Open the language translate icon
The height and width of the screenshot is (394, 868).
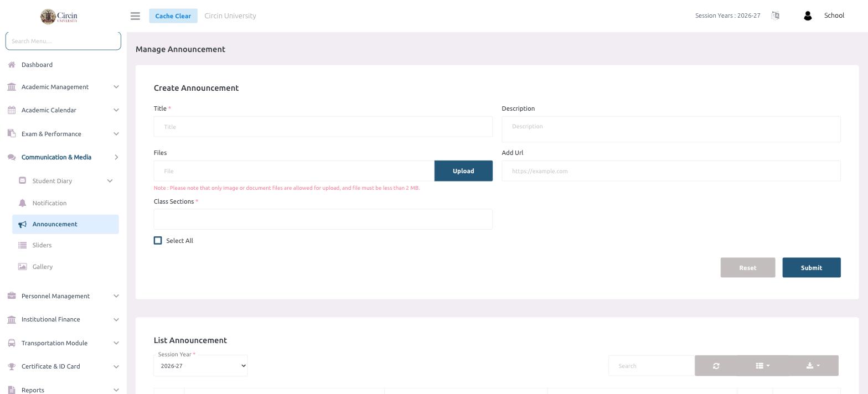point(775,15)
